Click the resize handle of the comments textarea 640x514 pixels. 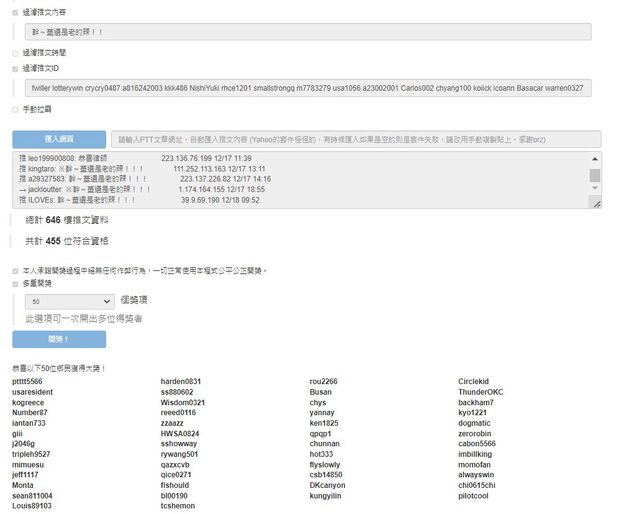596,203
